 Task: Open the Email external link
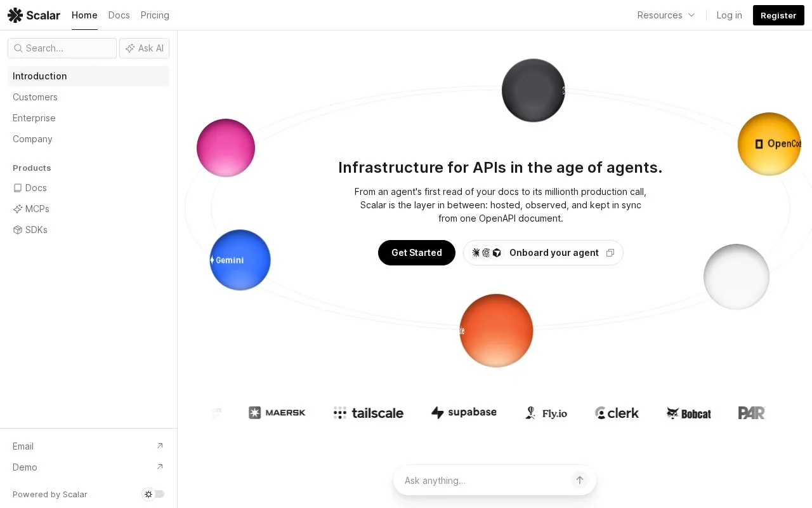[88, 446]
